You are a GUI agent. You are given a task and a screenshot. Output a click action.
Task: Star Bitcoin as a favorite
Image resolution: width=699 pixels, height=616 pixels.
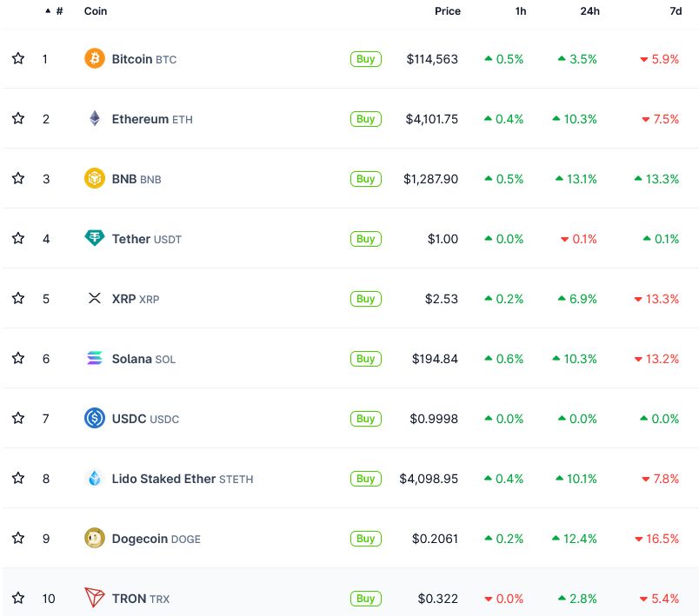(x=18, y=59)
